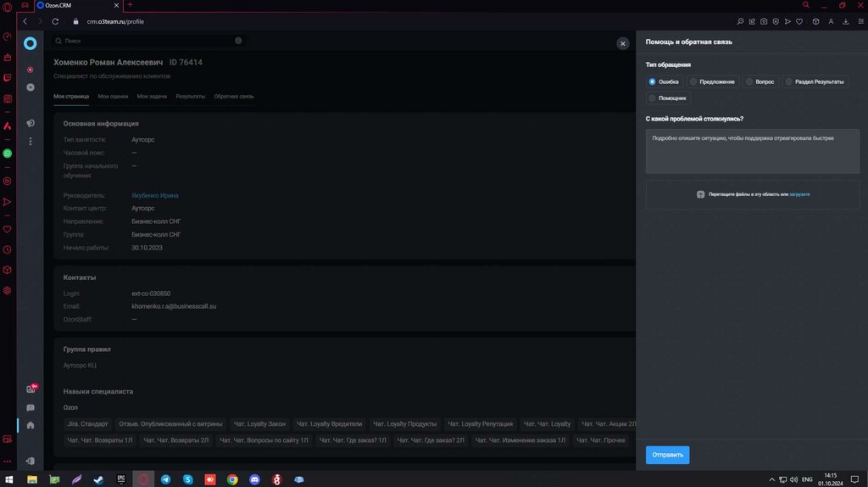Go to CRM home icon
The image size is (868, 487).
pos(31,426)
